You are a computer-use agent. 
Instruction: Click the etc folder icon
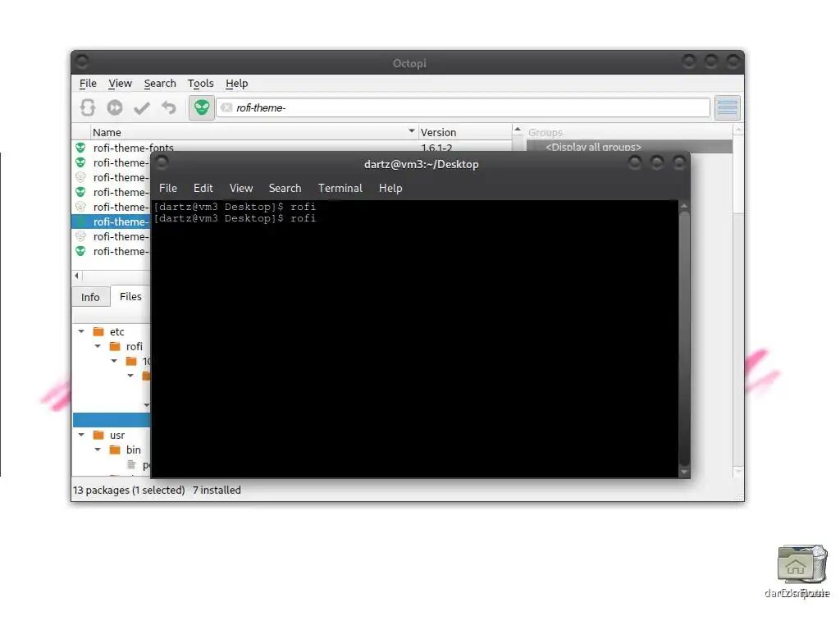point(98,331)
